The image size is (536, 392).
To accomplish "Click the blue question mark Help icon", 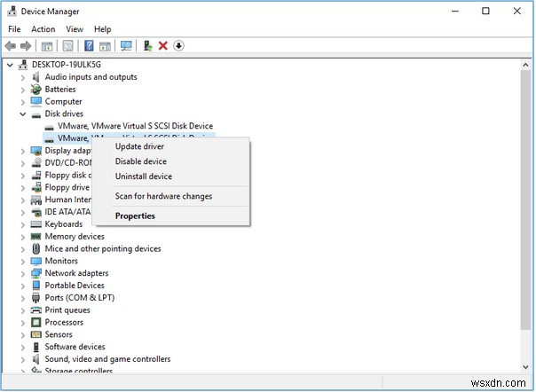I will point(89,46).
